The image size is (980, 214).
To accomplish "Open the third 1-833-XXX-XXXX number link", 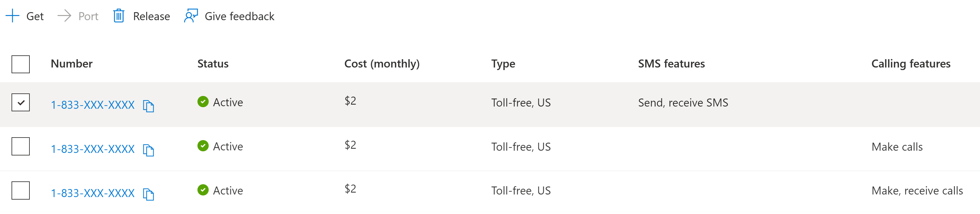I will 92,193.
